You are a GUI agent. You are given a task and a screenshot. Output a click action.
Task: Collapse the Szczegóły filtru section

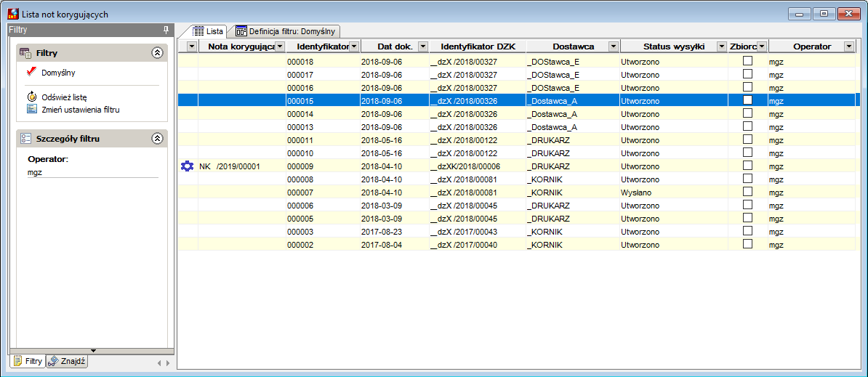(156, 138)
